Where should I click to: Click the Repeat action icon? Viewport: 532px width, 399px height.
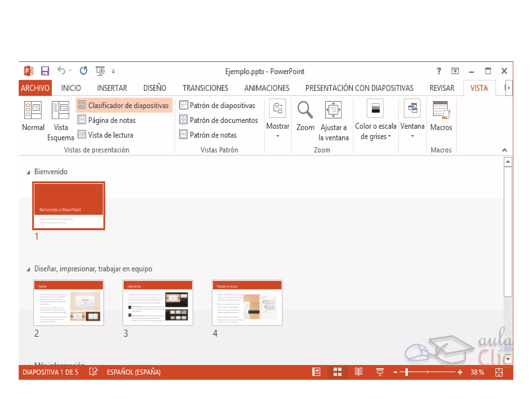click(83, 71)
